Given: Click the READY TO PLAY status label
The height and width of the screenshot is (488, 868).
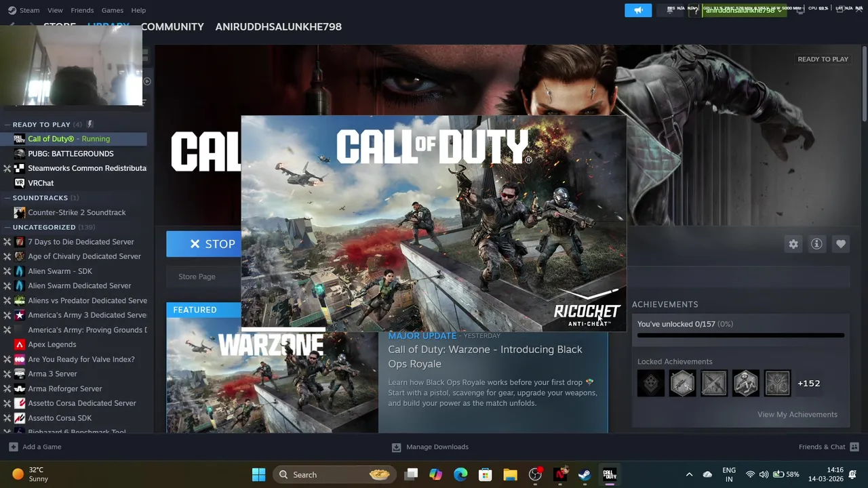Looking at the screenshot, I should (x=823, y=59).
